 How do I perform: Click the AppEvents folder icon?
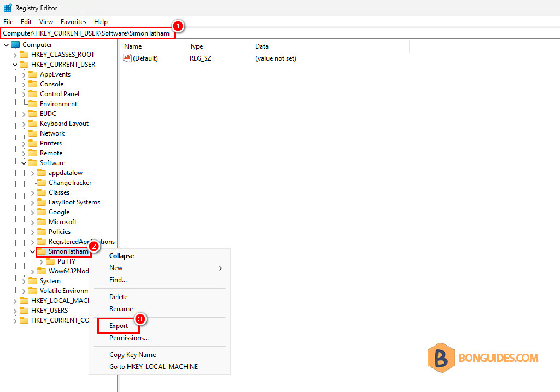(x=33, y=74)
